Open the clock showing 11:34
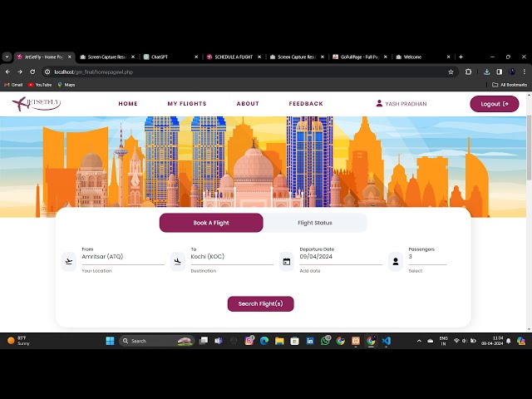Screen dimensions: 532x399 (x=492, y=341)
